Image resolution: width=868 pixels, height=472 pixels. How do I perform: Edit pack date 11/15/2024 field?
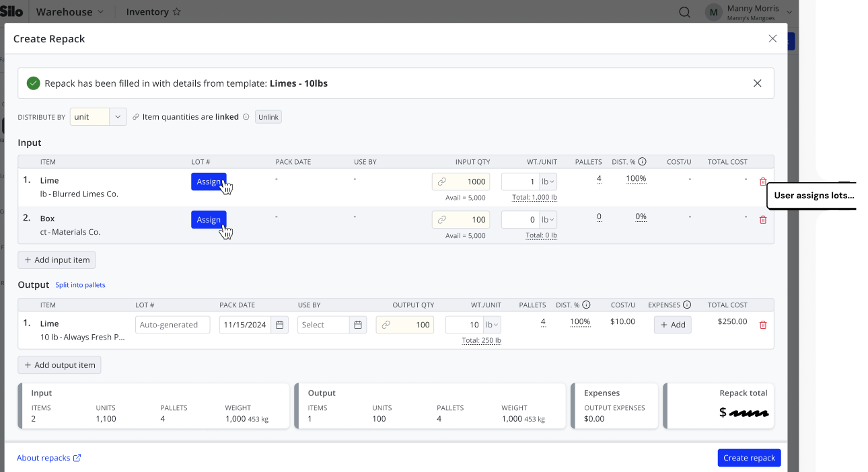click(x=246, y=325)
